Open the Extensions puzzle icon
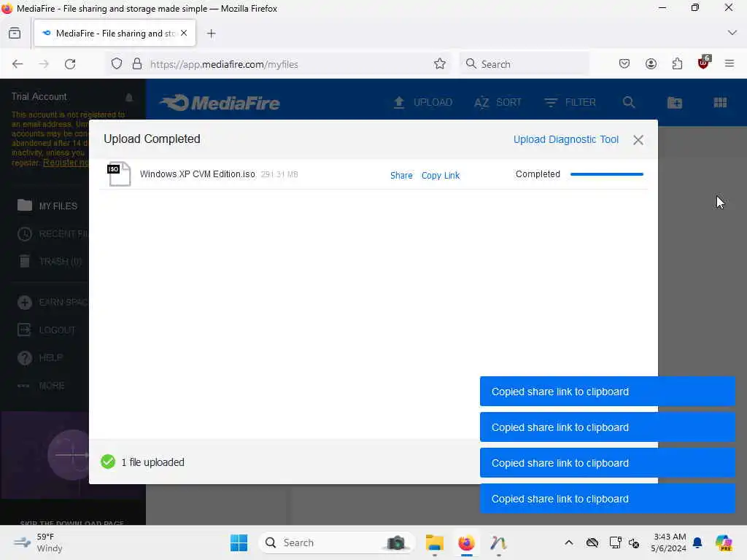The width and height of the screenshot is (747, 560). click(677, 64)
